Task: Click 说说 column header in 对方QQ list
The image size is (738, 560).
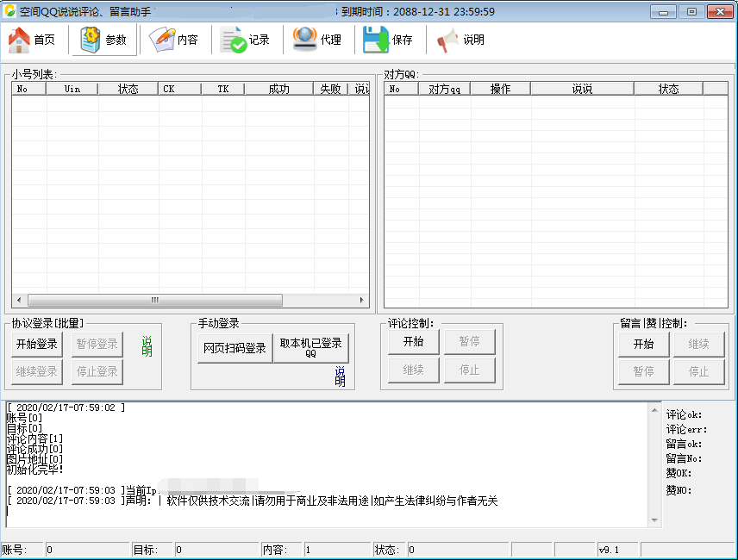Action: pyautogui.click(x=582, y=89)
